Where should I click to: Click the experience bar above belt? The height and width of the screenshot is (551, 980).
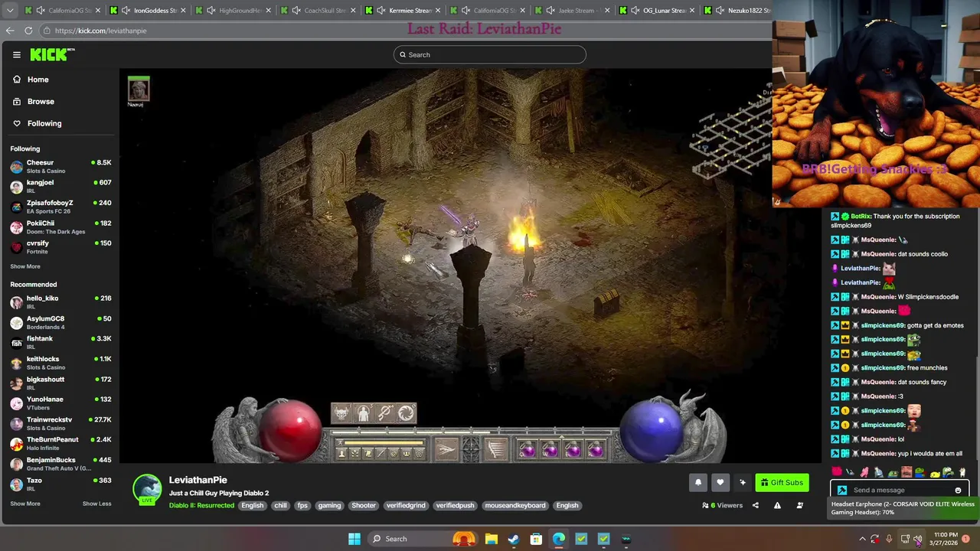point(473,432)
